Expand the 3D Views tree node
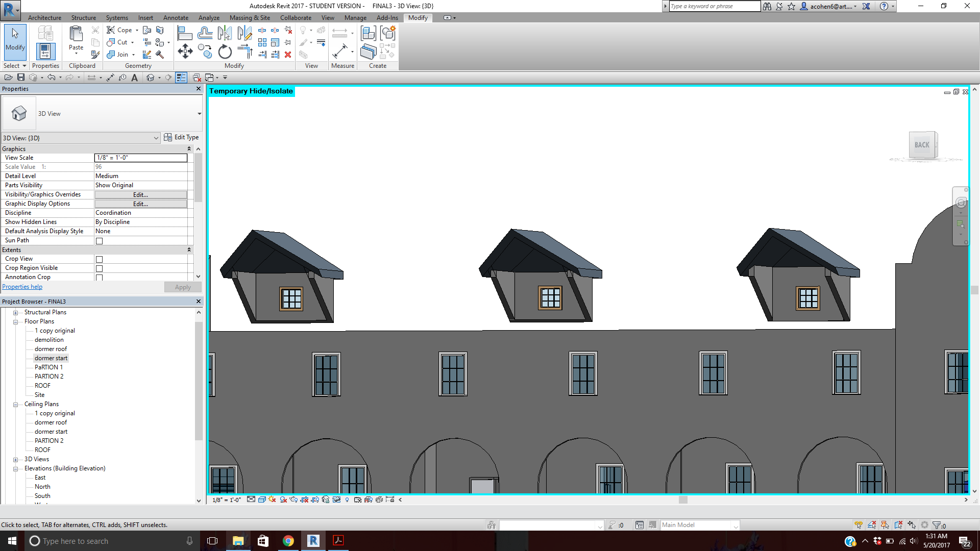Image resolution: width=980 pixels, height=551 pixels. (16, 459)
